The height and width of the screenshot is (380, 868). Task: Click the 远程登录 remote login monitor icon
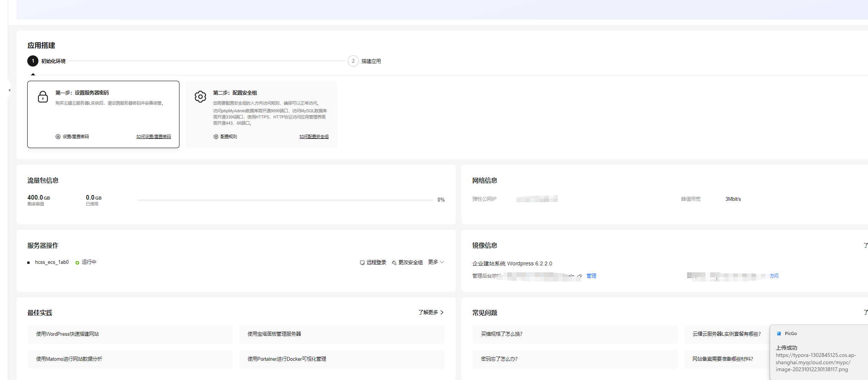coord(362,263)
